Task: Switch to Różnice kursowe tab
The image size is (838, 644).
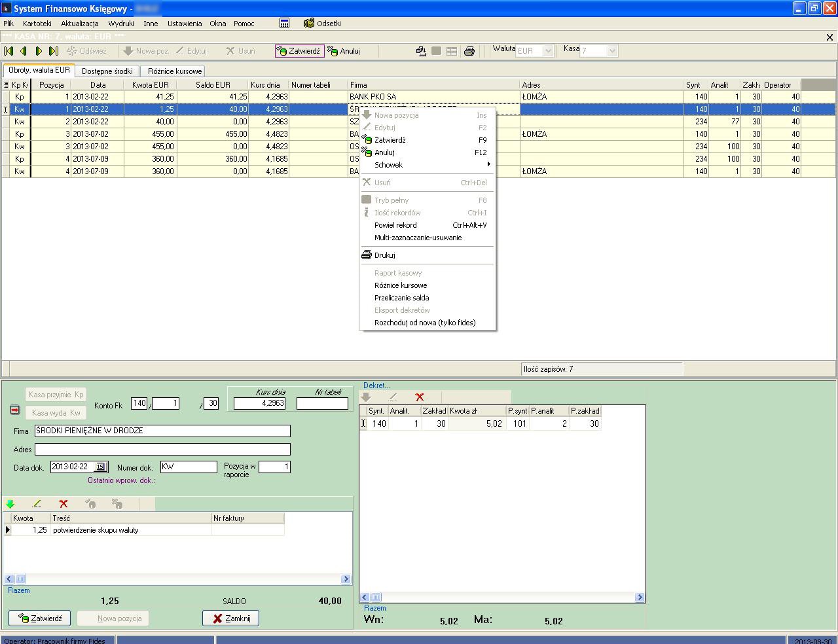Action: pos(175,71)
